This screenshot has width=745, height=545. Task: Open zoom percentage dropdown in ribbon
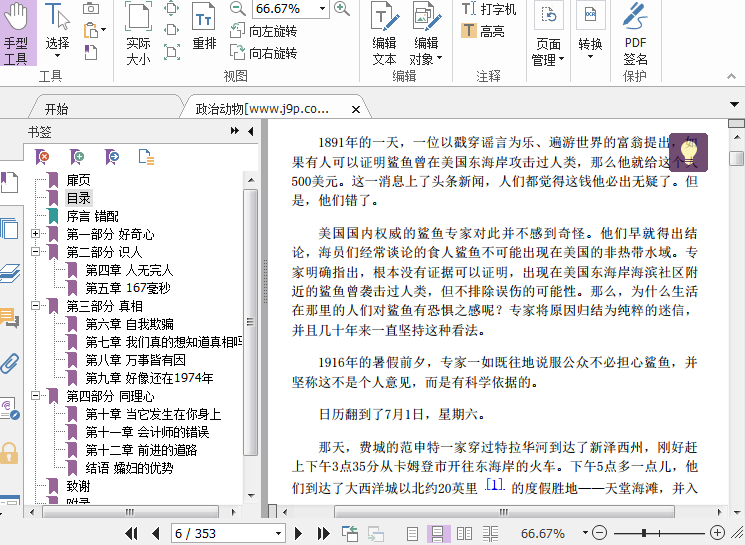(x=323, y=9)
